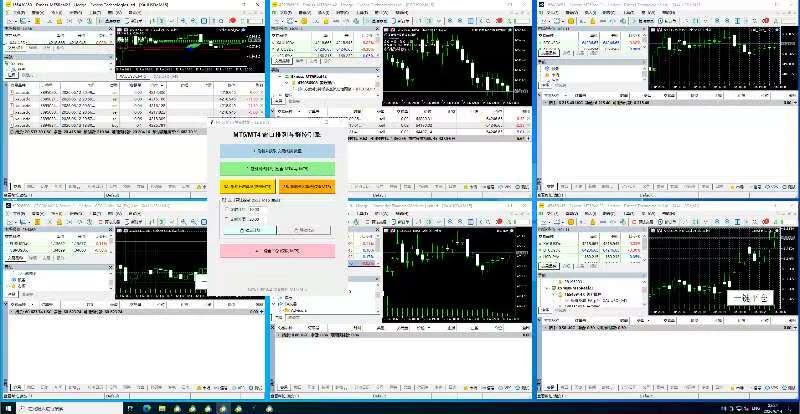
Task: Click the yellow button in the arrange dialog
Action: (247, 187)
